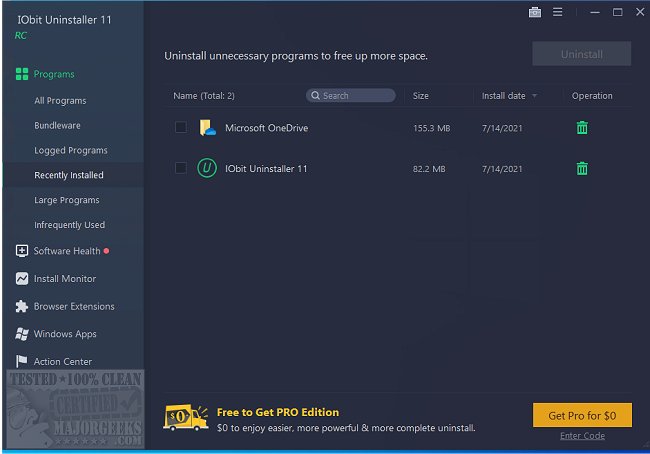This screenshot has height=454, width=650.
Task: Open the All Programs list
Action: pyautogui.click(x=61, y=101)
